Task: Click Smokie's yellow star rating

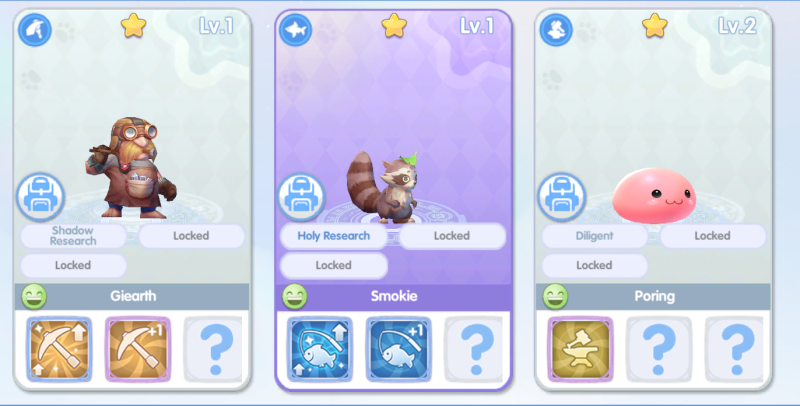Action: [x=394, y=26]
